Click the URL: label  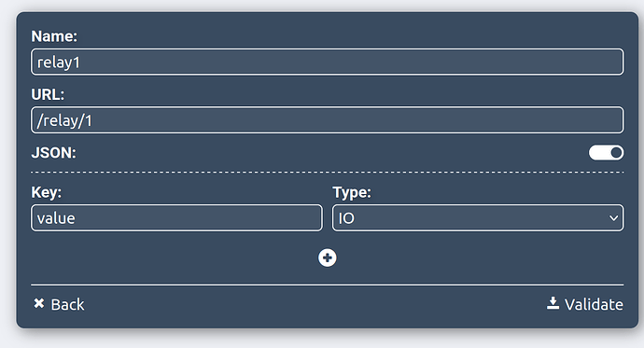[x=48, y=94]
